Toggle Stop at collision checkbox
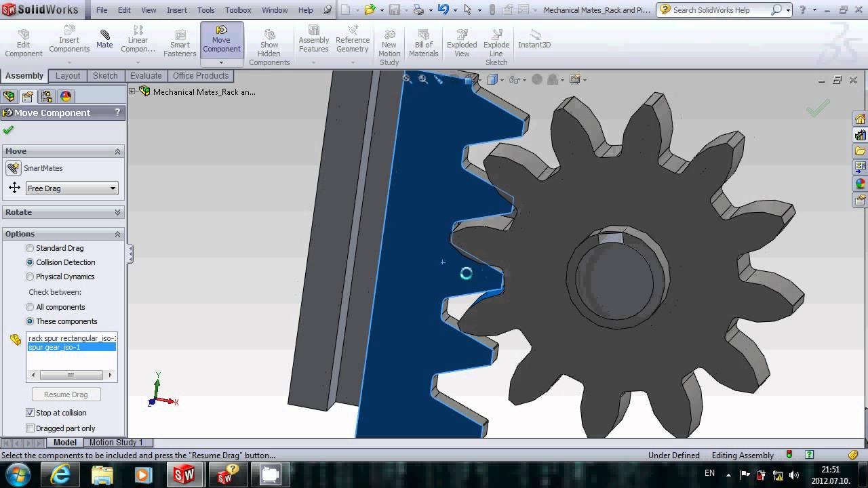Image resolution: width=868 pixels, height=488 pixels. pos(30,413)
